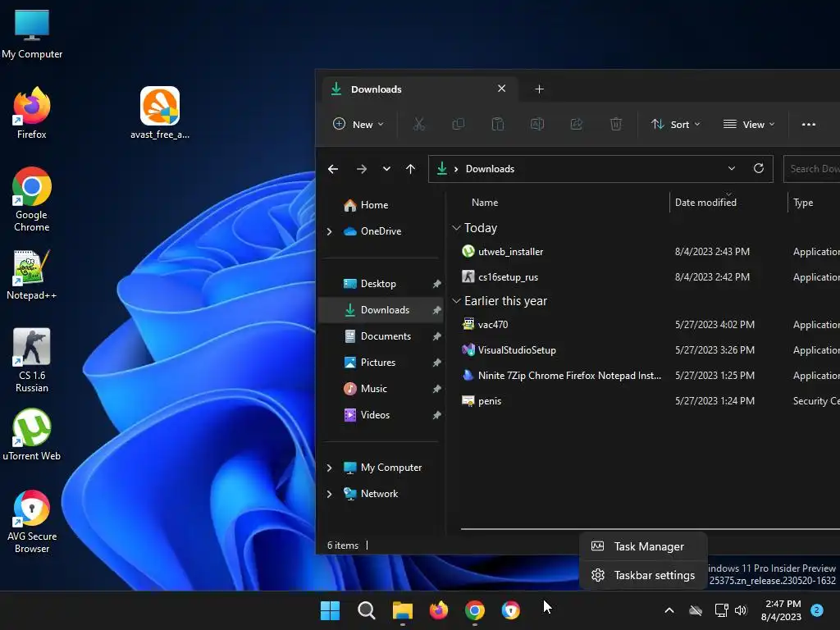The height and width of the screenshot is (630, 840).
Task: Select the utweb_installer file
Action: pos(510,252)
